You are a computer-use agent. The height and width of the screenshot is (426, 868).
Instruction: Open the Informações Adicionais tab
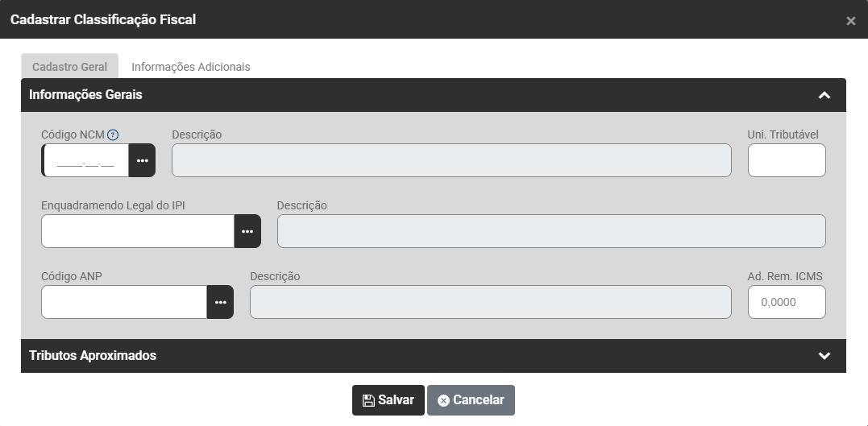tap(190, 67)
